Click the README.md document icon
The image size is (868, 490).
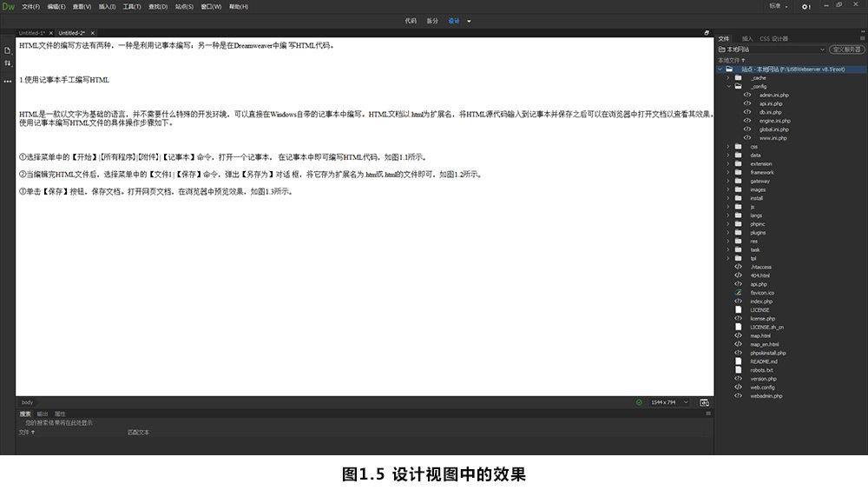tap(738, 361)
